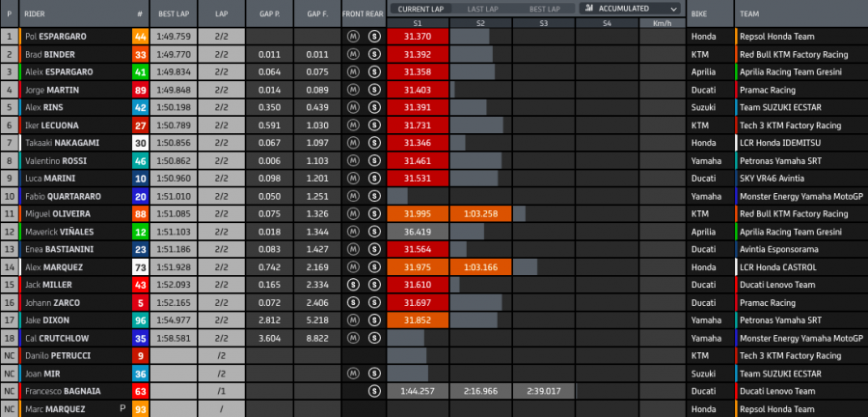Image resolution: width=868 pixels, height=417 pixels.
Task: Click the P icon beside Marc Marquez
Action: click(x=122, y=409)
